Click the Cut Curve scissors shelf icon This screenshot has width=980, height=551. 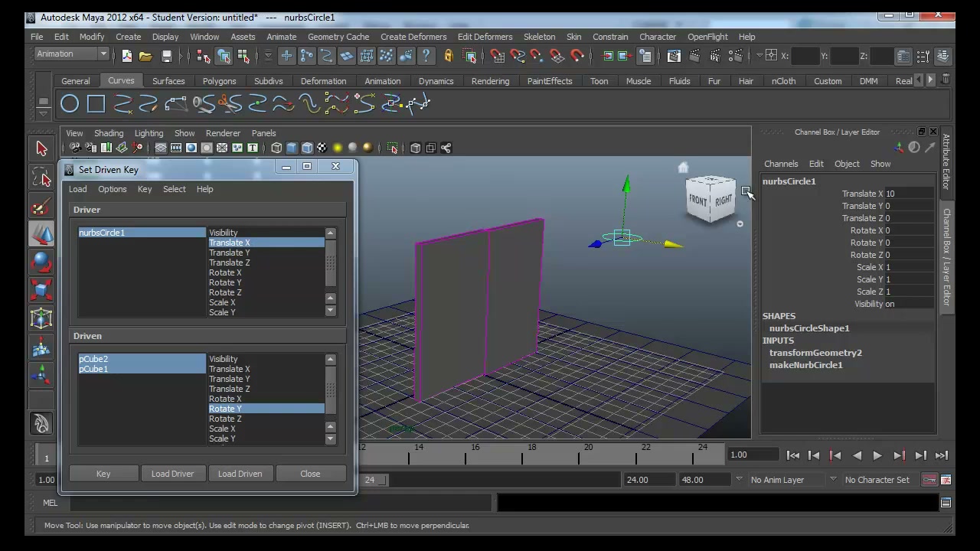click(x=230, y=103)
